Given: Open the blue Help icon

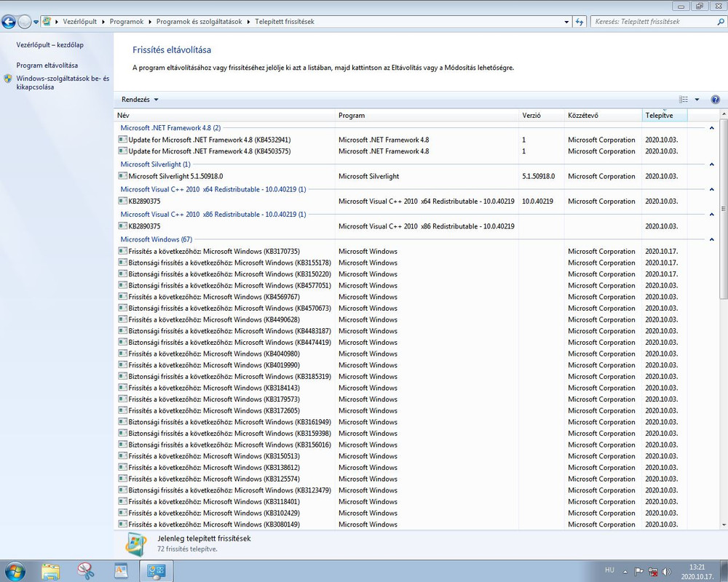Looking at the screenshot, I should pos(716,100).
